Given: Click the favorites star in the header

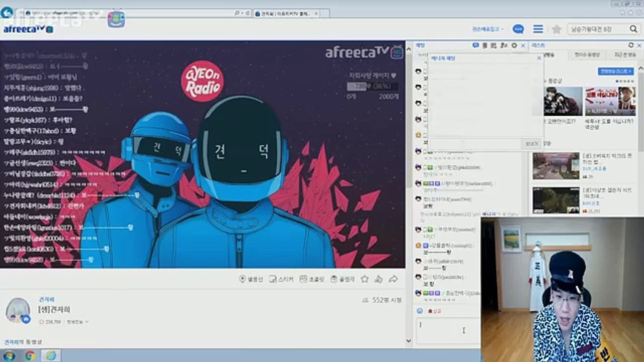Looking at the screenshot, I should (556, 29).
